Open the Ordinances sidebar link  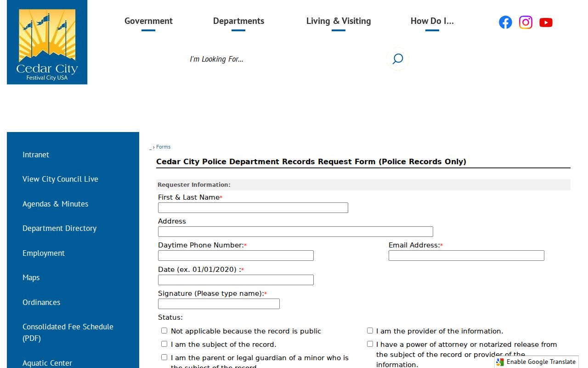41,302
